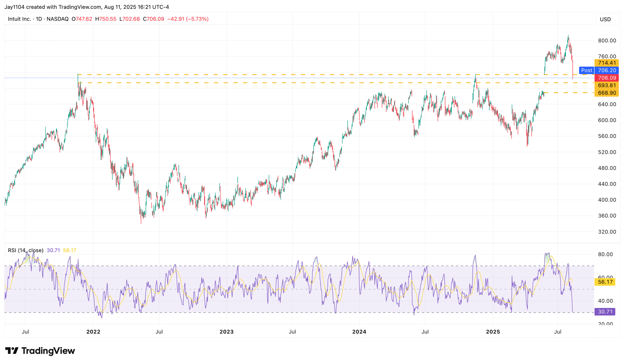The height and width of the screenshot is (364, 625).
Task: Click the RSI (14, close) indicator legend
Action: click(x=26, y=250)
